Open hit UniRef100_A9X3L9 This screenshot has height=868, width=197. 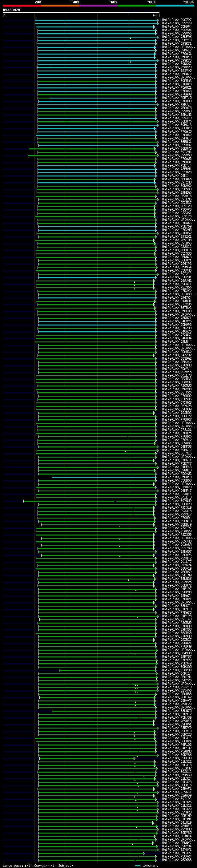click(177, 507)
